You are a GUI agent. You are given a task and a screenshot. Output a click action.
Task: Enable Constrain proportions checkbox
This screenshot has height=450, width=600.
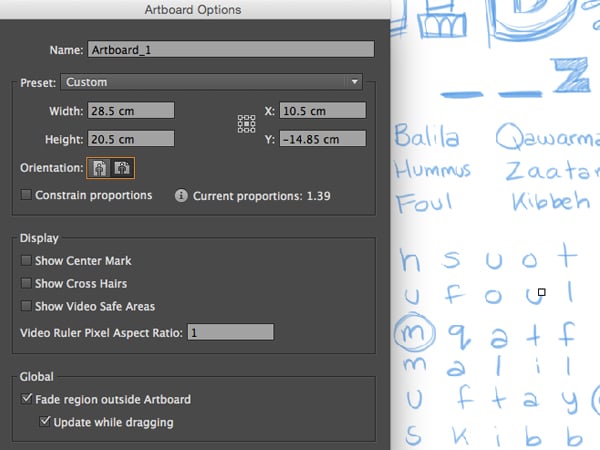26,195
